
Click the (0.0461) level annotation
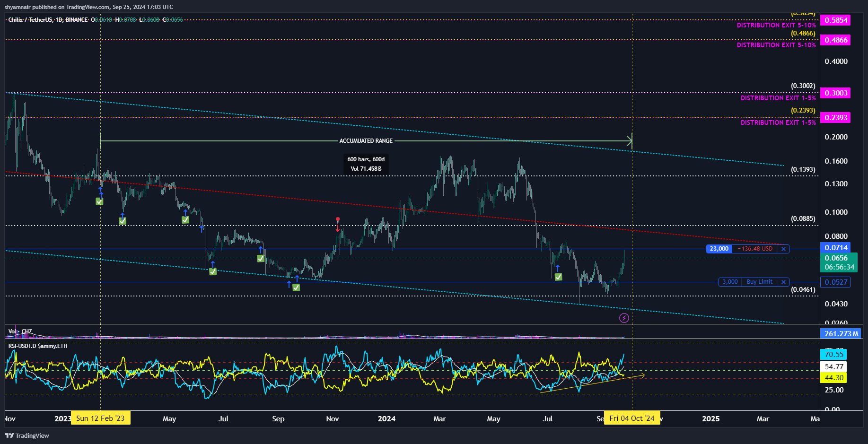point(803,290)
